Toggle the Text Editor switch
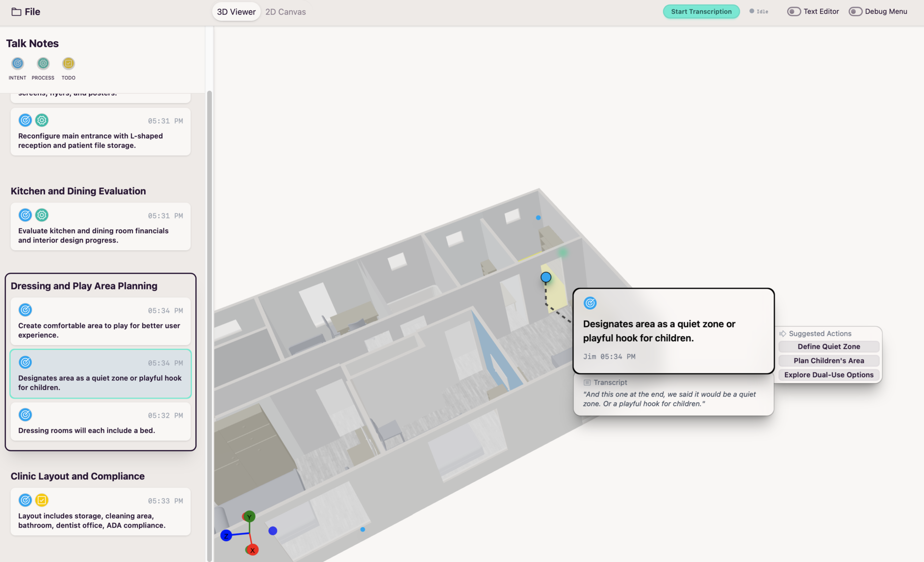 [x=794, y=11]
